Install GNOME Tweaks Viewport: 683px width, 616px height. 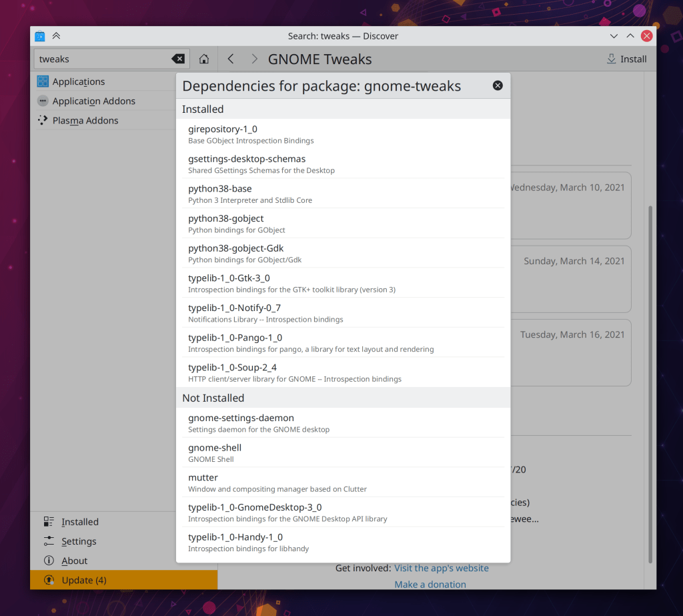point(626,59)
